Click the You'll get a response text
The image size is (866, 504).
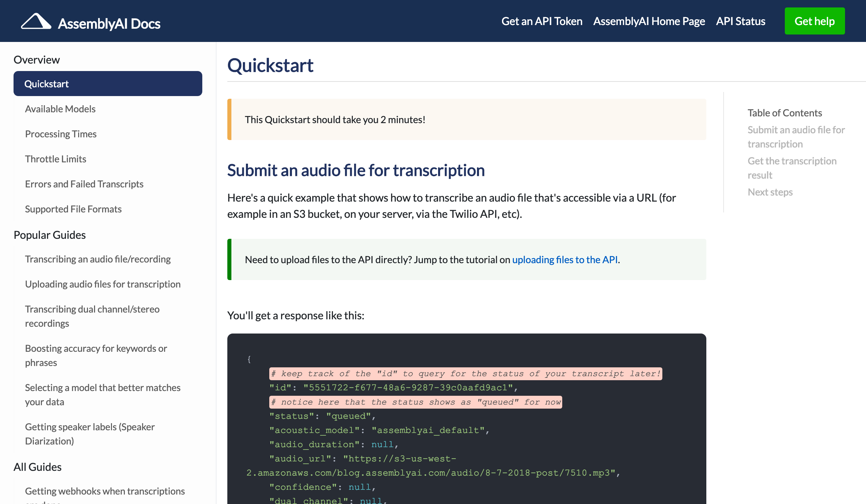click(x=296, y=315)
